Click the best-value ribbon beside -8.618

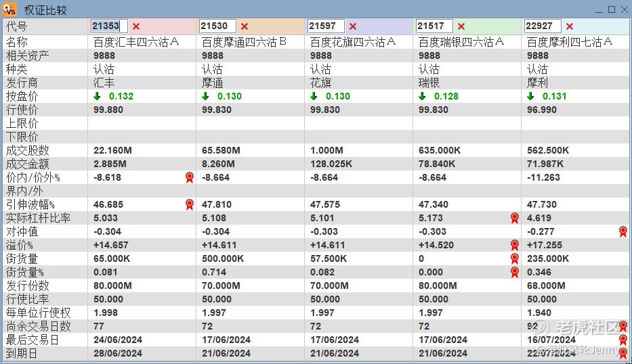point(190,177)
